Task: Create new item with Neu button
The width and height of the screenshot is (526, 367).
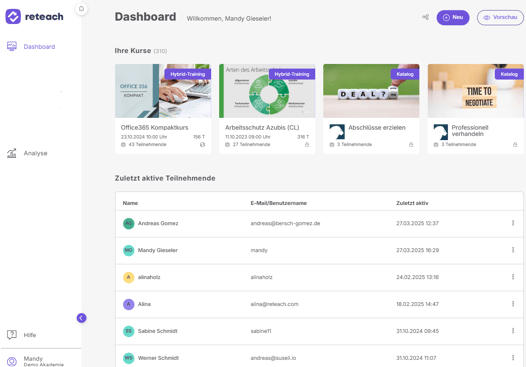Action: [x=453, y=17]
